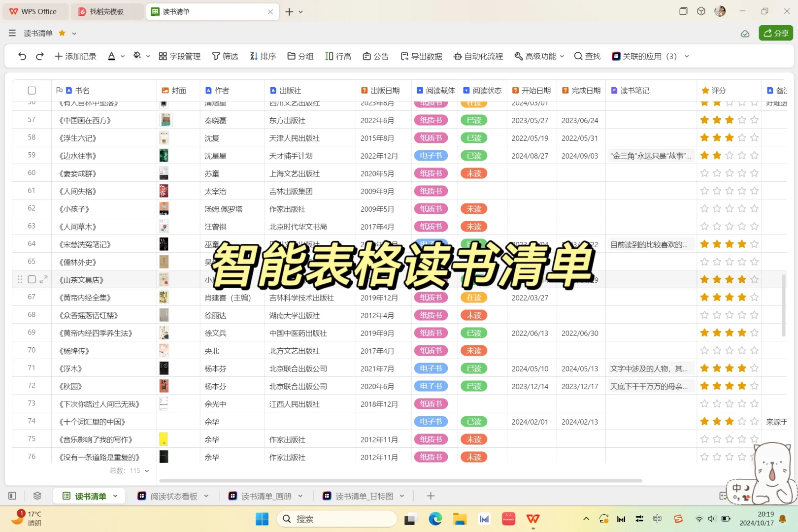
Task: Set the third star rating for 人间失格
Action: click(729, 191)
